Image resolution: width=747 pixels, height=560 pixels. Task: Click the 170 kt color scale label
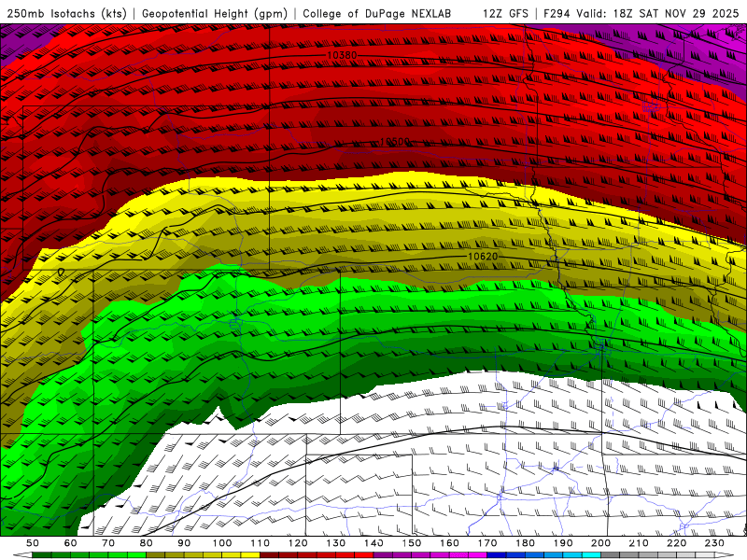(x=487, y=543)
